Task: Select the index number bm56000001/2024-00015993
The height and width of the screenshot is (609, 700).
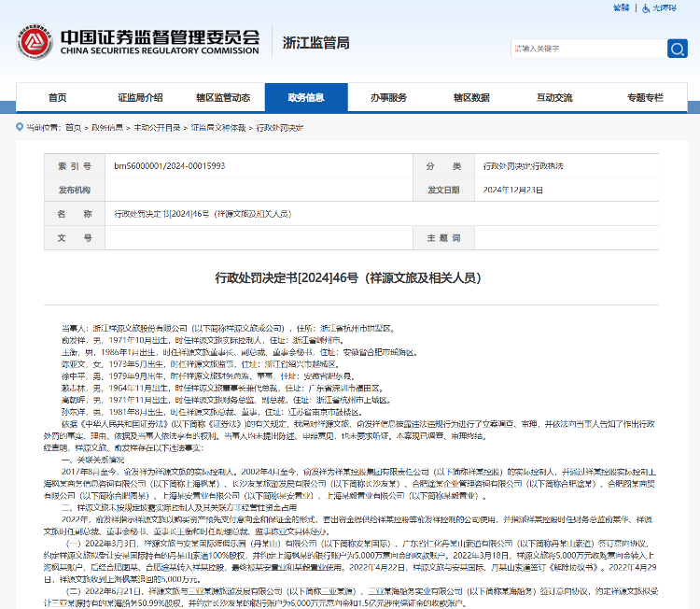Action: click(170, 166)
